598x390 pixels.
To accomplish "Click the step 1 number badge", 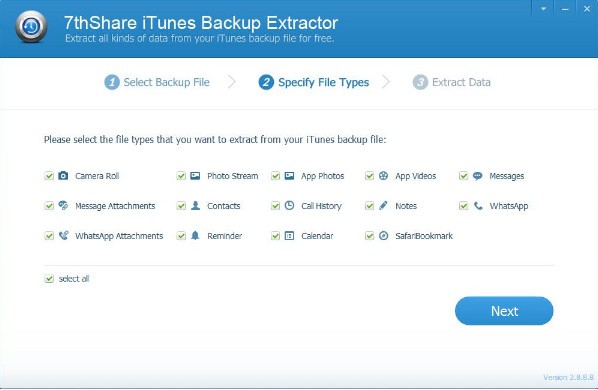I will pyautogui.click(x=112, y=82).
